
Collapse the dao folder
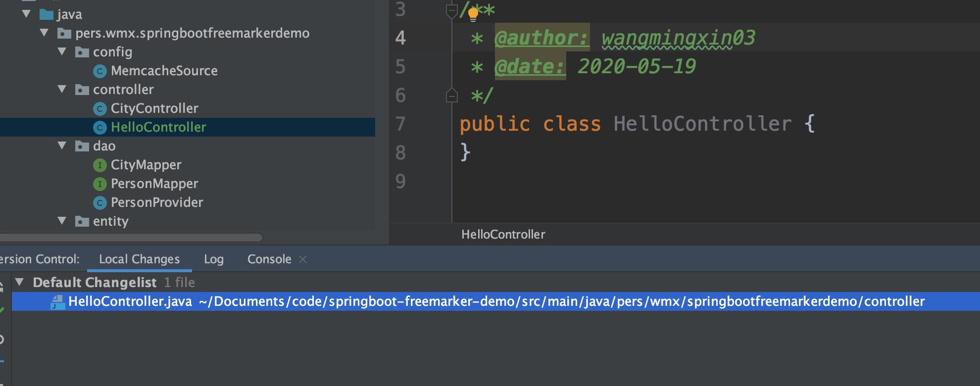[62, 145]
